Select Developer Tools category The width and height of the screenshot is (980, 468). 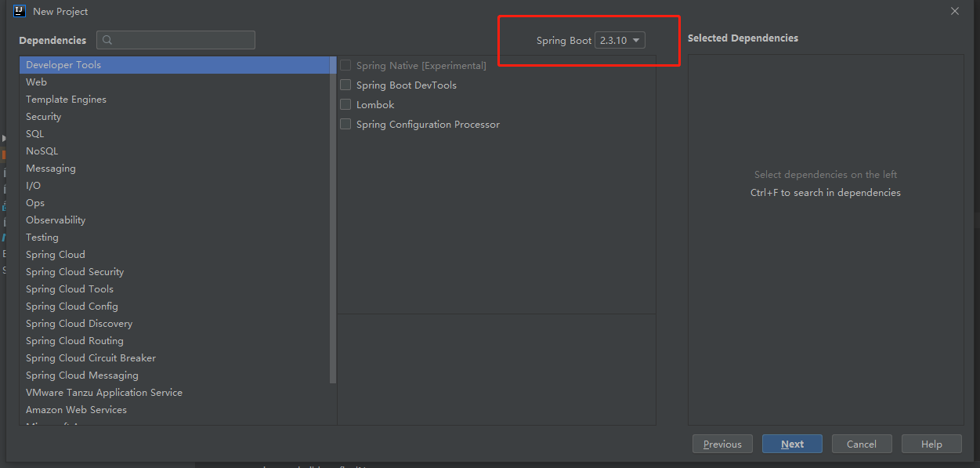[x=175, y=65]
